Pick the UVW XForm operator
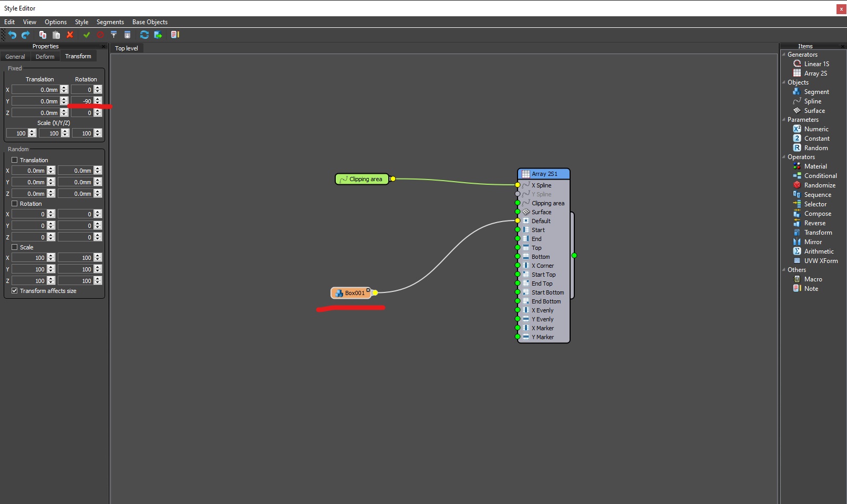Viewport: 847px width, 504px height. [x=820, y=261]
